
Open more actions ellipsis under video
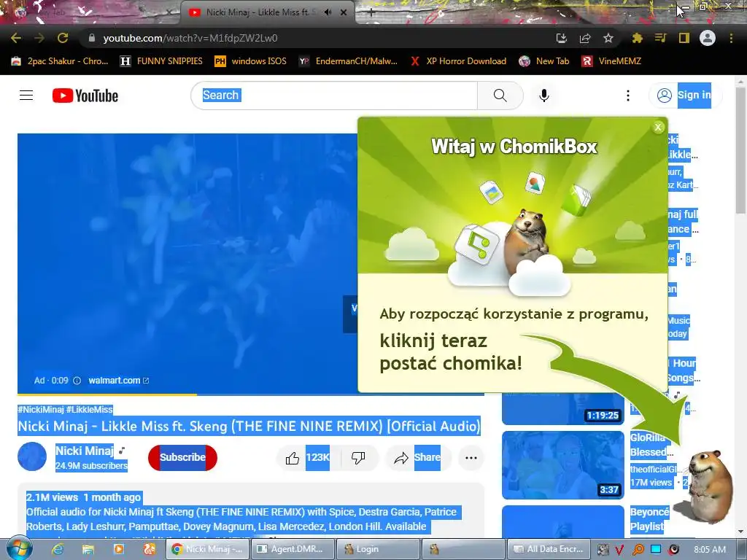[471, 458]
